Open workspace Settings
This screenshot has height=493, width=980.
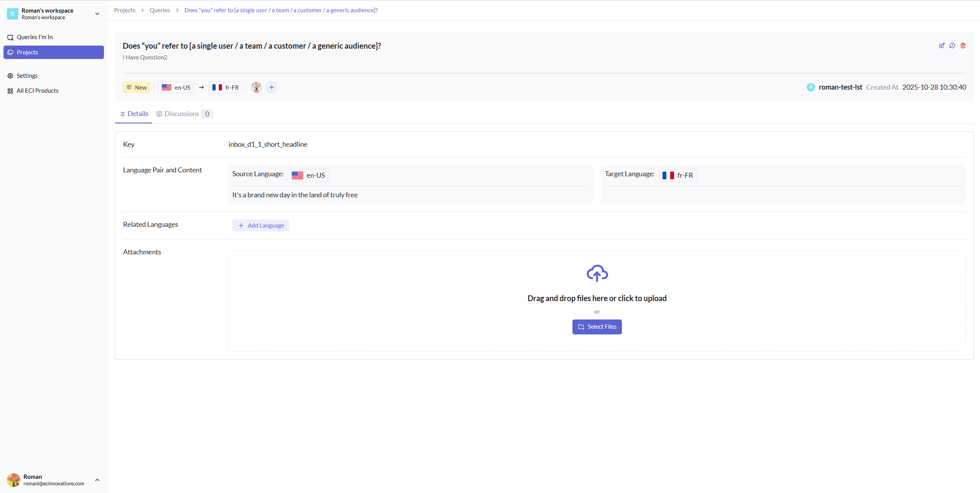27,75
